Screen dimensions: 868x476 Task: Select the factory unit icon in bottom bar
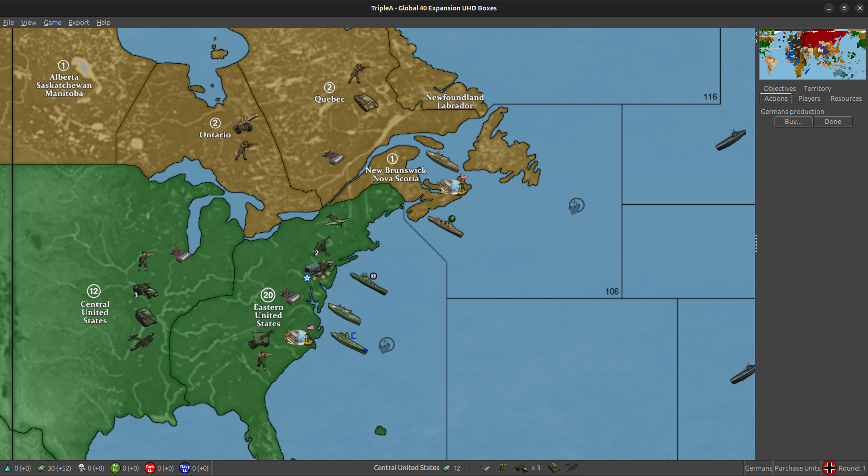484,468
